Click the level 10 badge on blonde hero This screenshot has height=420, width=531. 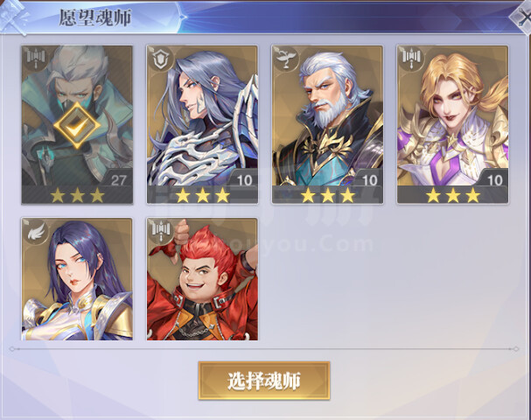(494, 179)
